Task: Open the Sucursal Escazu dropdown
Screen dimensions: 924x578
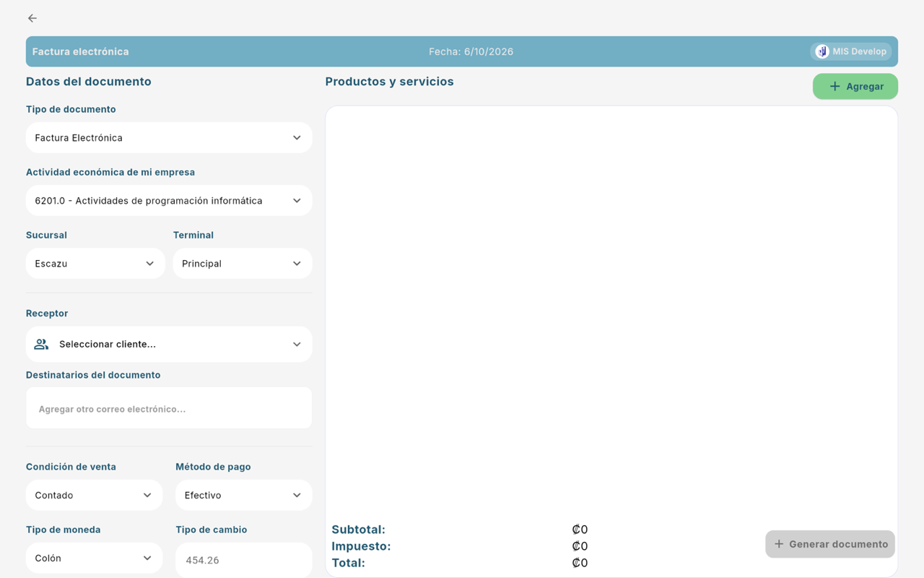Action: coord(95,263)
